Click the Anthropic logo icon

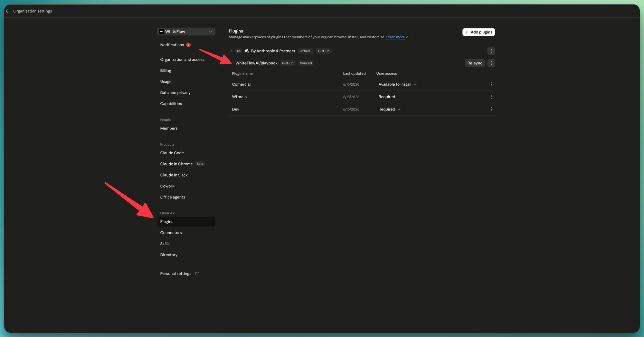tap(247, 51)
